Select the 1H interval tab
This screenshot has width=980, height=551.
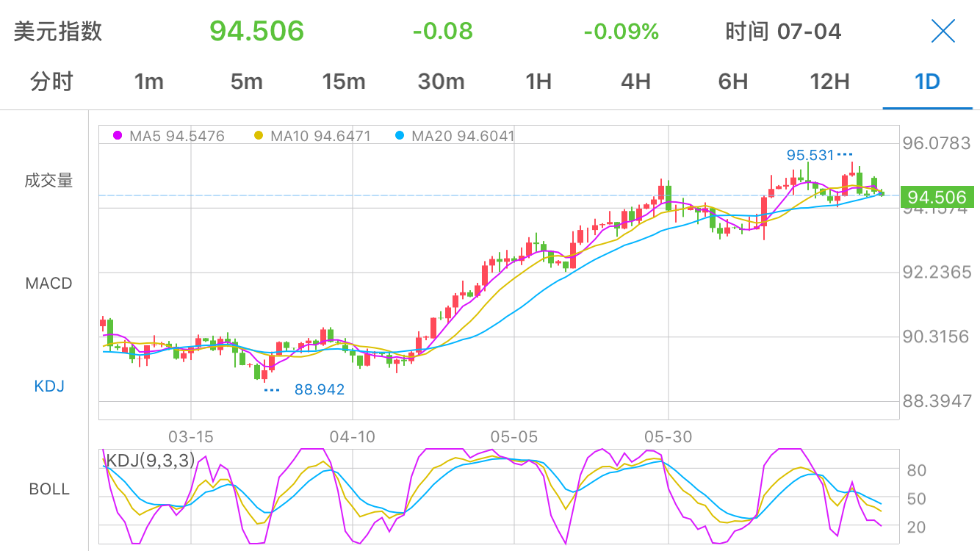coord(538,82)
